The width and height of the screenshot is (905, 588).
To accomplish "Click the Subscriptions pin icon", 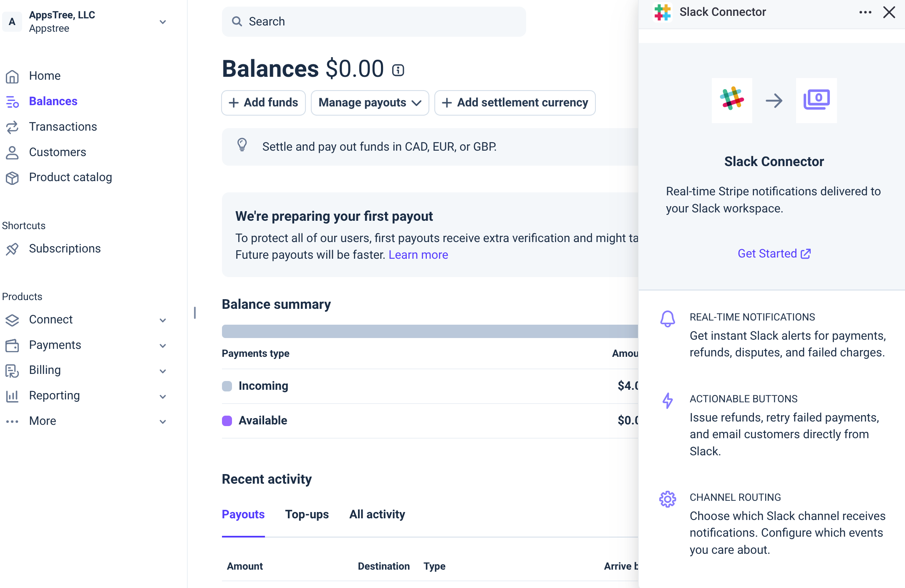I will (12, 249).
